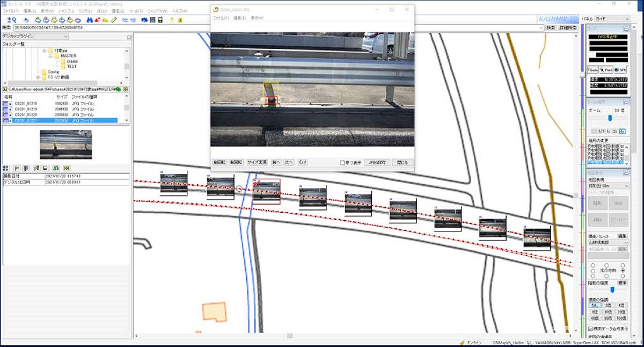Image resolution: width=644 pixels, height=347 pixels.
Task: Open the ファイル menu in the main window
Action: click(x=11, y=11)
